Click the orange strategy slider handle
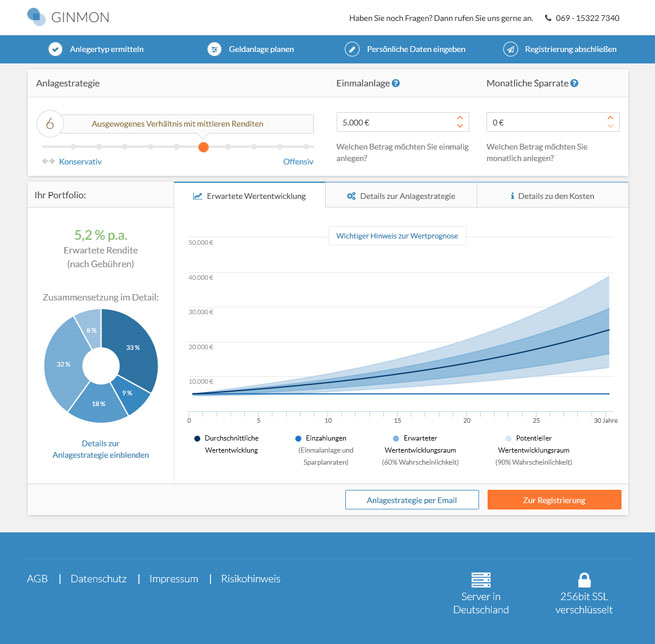 pos(203,147)
